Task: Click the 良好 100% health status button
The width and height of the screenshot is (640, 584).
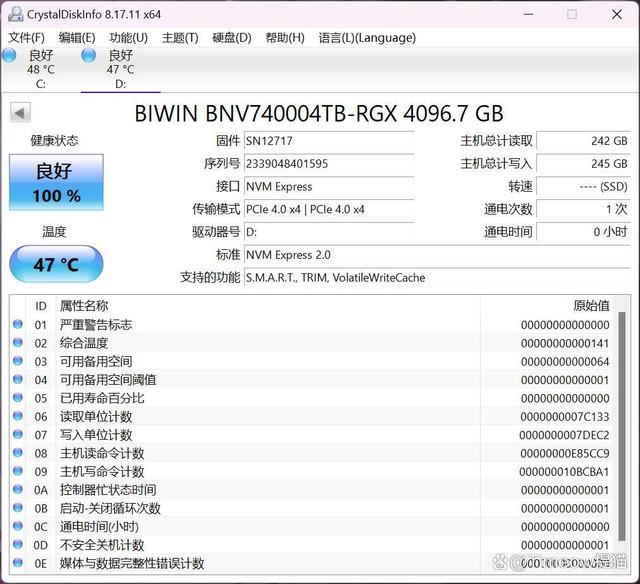Action: coord(56,181)
